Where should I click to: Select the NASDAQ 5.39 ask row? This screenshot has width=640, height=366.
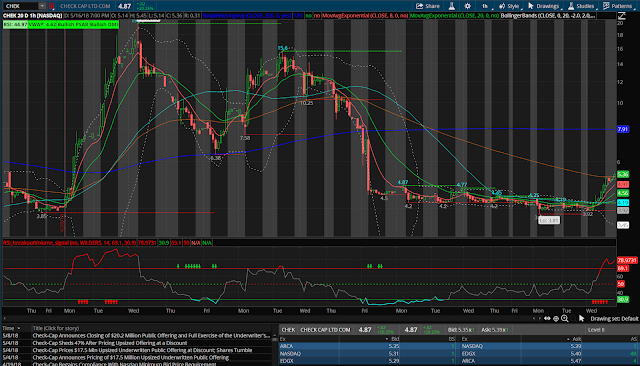[549, 346]
